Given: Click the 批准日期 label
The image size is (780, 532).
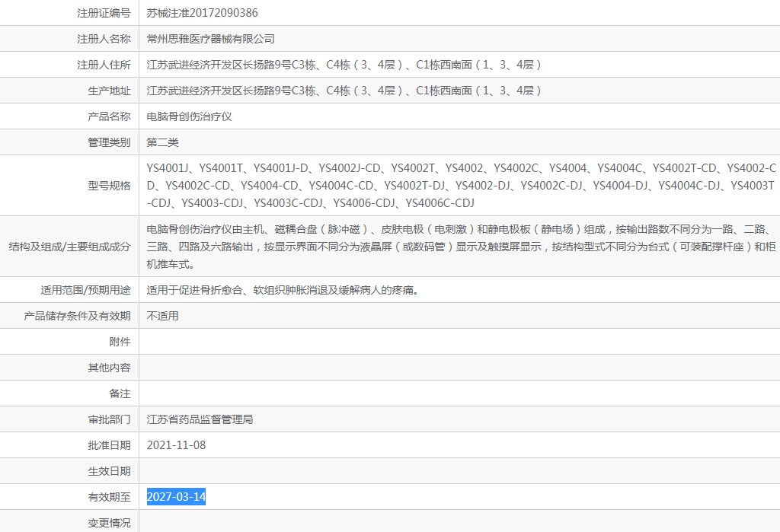Looking at the screenshot, I should coord(109,445).
